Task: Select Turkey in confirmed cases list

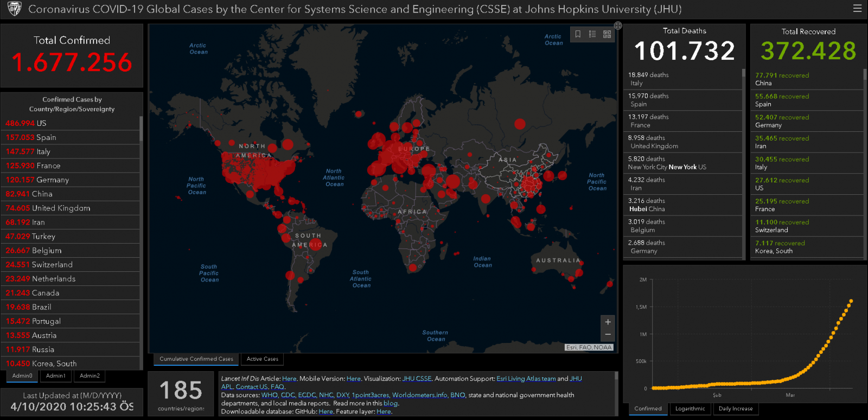Action: tap(71, 236)
